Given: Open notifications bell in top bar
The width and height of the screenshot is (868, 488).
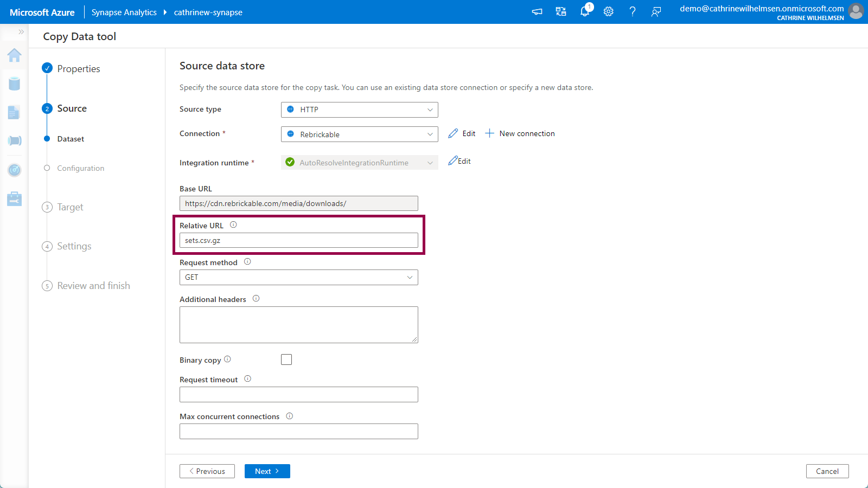Looking at the screenshot, I should 585,11.
